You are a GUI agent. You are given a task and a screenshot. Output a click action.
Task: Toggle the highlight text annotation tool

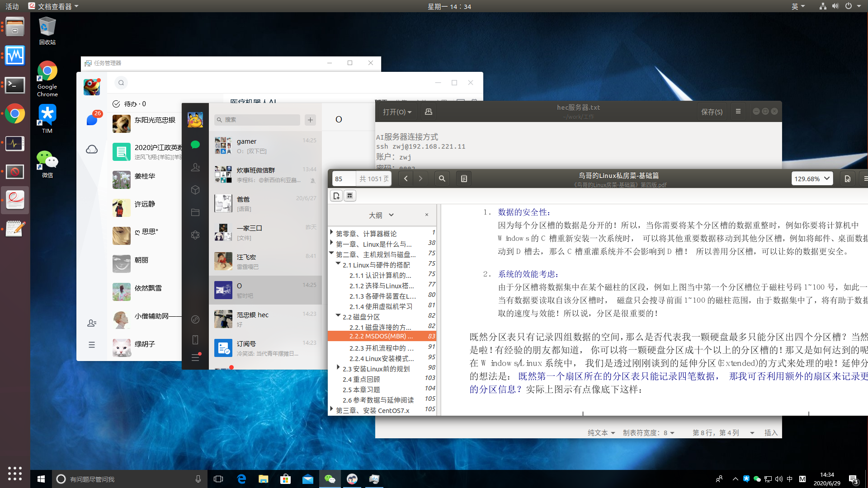pyautogui.click(x=349, y=196)
